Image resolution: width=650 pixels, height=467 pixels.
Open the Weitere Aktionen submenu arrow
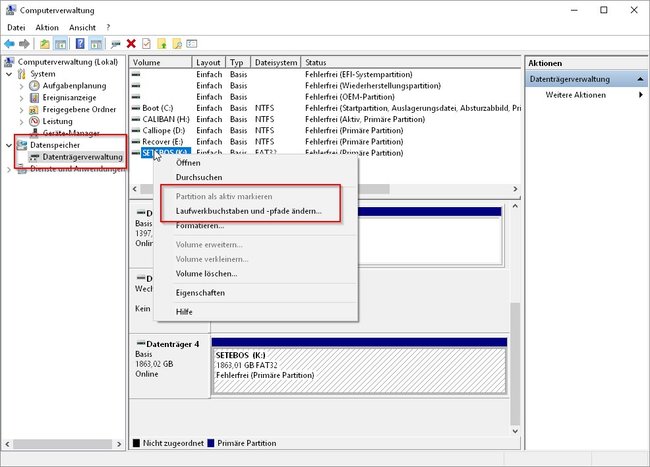(641, 95)
